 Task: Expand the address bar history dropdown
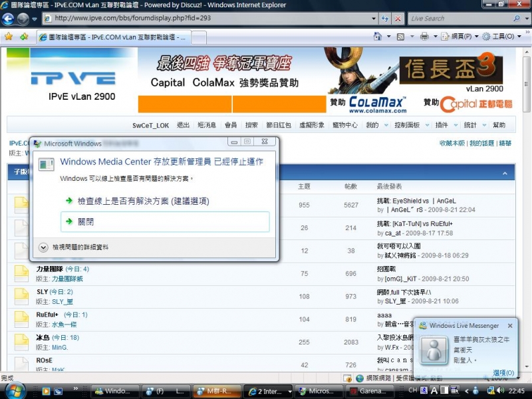pyautogui.click(x=374, y=19)
